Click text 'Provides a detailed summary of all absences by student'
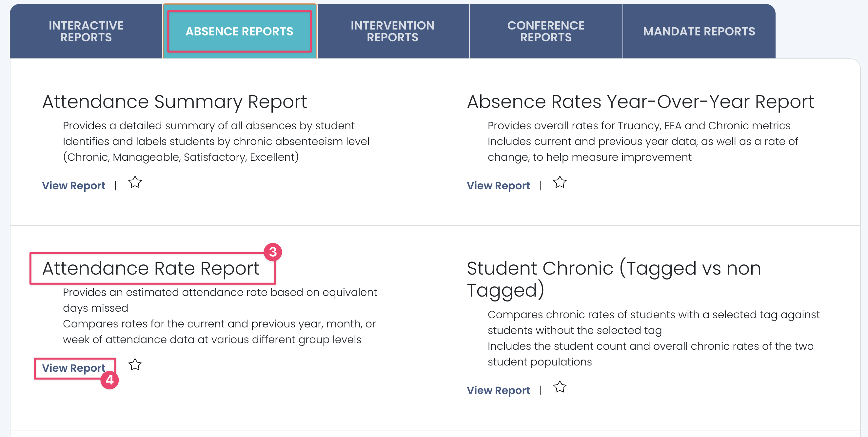This screenshot has width=868, height=437. pos(208,126)
